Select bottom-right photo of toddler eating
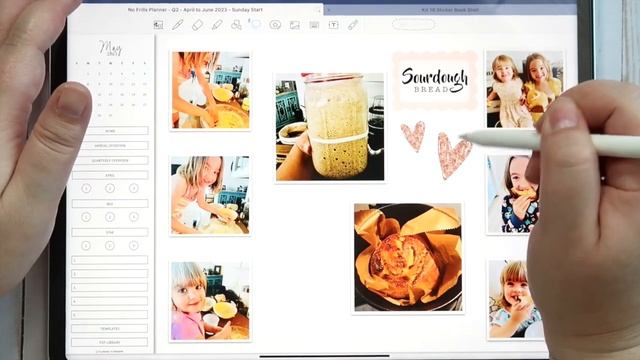The width and height of the screenshot is (640, 360). point(515,299)
